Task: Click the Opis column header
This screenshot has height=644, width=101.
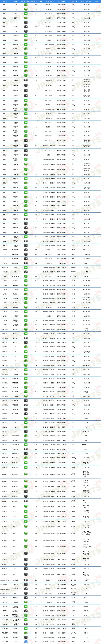Action: [97, 1]
